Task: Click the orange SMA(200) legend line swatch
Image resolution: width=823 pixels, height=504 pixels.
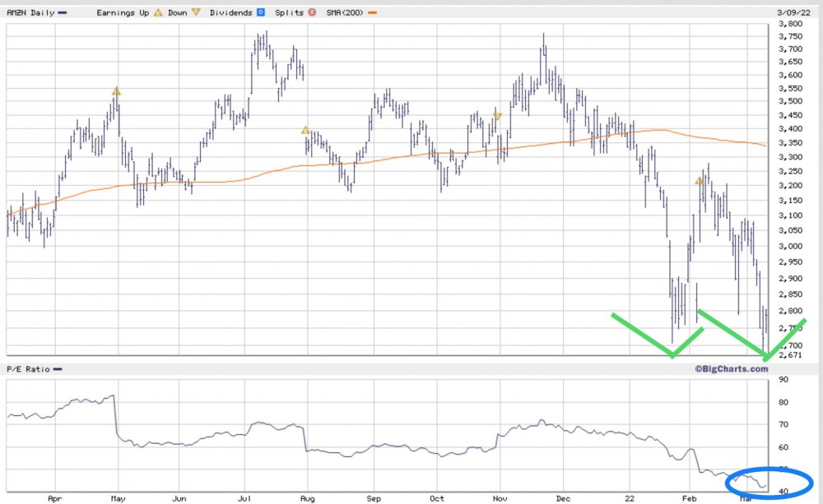Action: click(x=372, y=12)
